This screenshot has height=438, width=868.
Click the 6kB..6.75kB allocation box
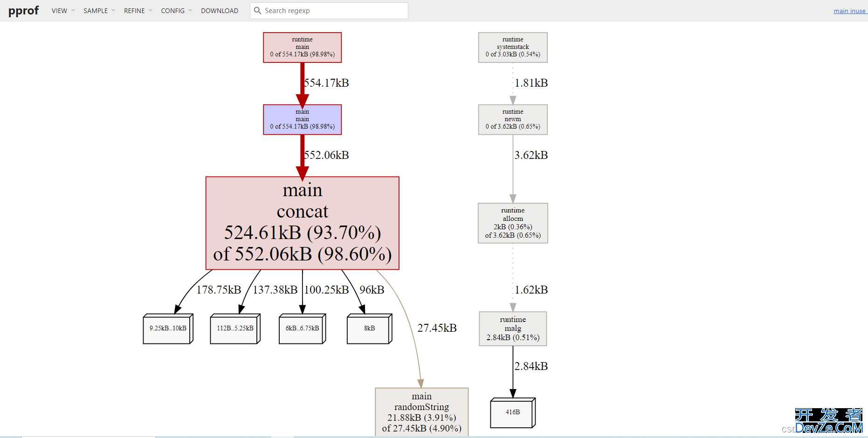[x=303, y=329]
